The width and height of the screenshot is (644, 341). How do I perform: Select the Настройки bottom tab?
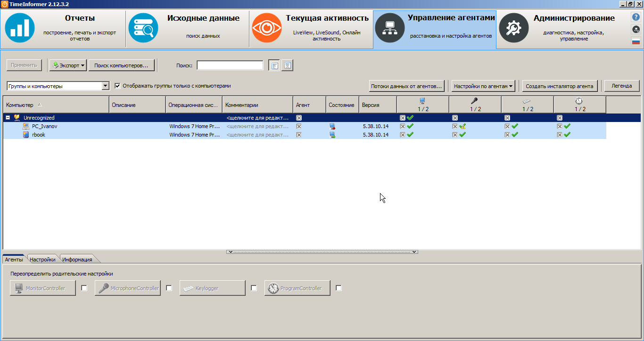(42, 260)
